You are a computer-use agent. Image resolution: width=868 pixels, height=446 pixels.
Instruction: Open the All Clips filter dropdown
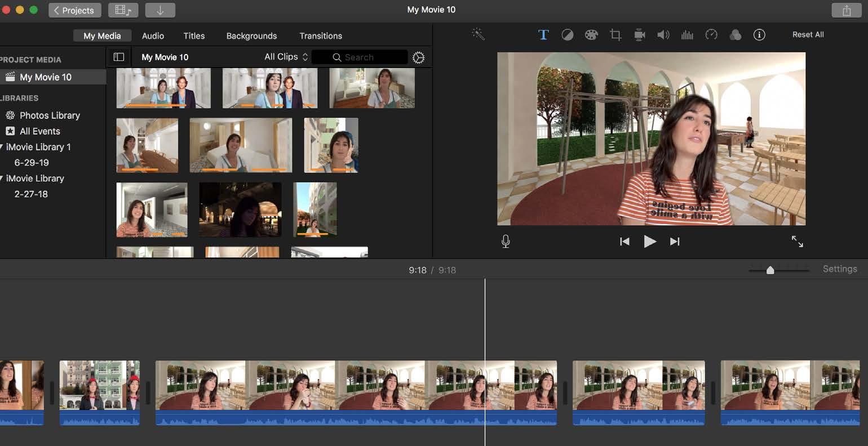pyautogui.click(x=286, y=57)
